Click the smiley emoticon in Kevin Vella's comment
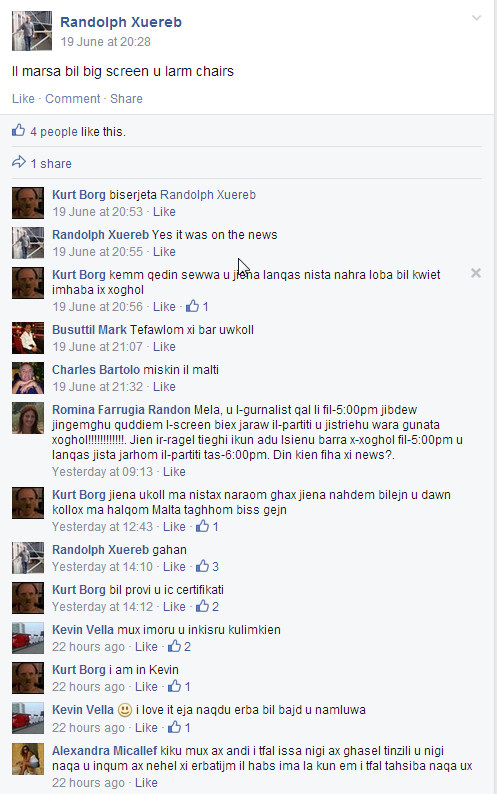This screenshot has width=497, height=794. [125, 710]
